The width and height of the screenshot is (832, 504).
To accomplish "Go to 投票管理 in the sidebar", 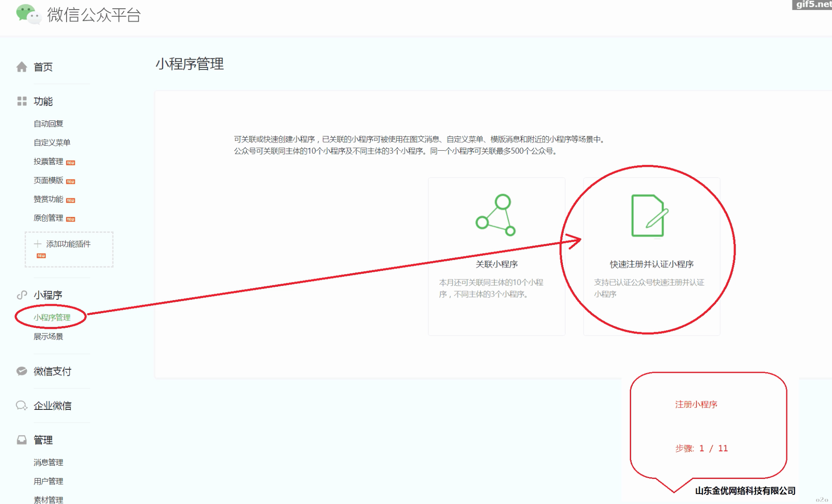I will tap(48, 162).
